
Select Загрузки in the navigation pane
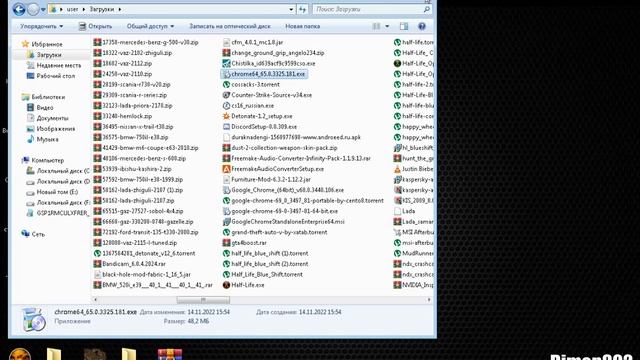coord(49,55)
